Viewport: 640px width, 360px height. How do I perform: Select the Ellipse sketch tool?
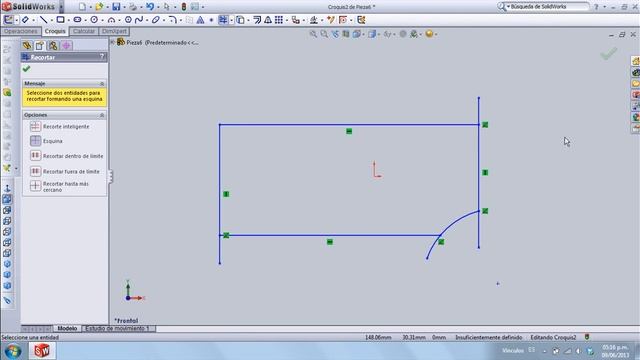pyautogui.click(x=156, y=20)
